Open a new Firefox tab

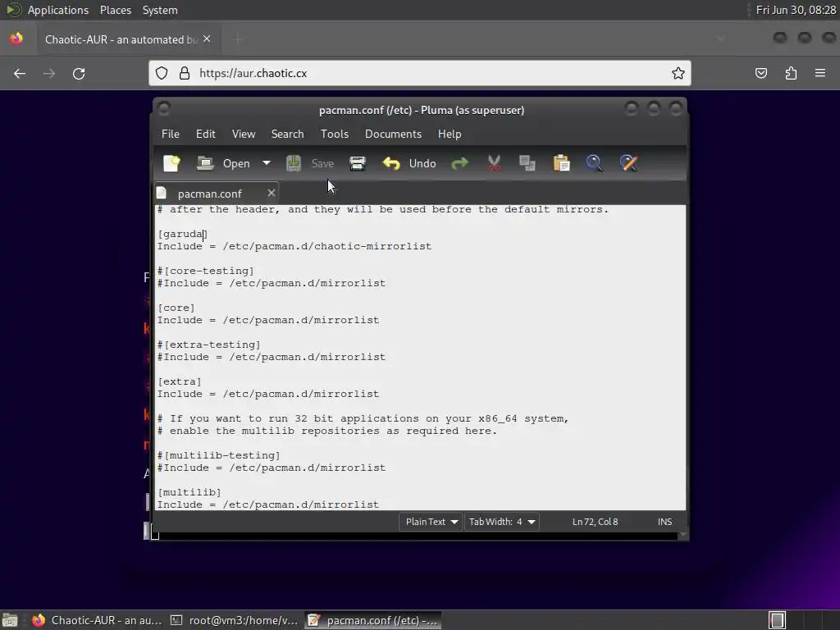point(239,39)
